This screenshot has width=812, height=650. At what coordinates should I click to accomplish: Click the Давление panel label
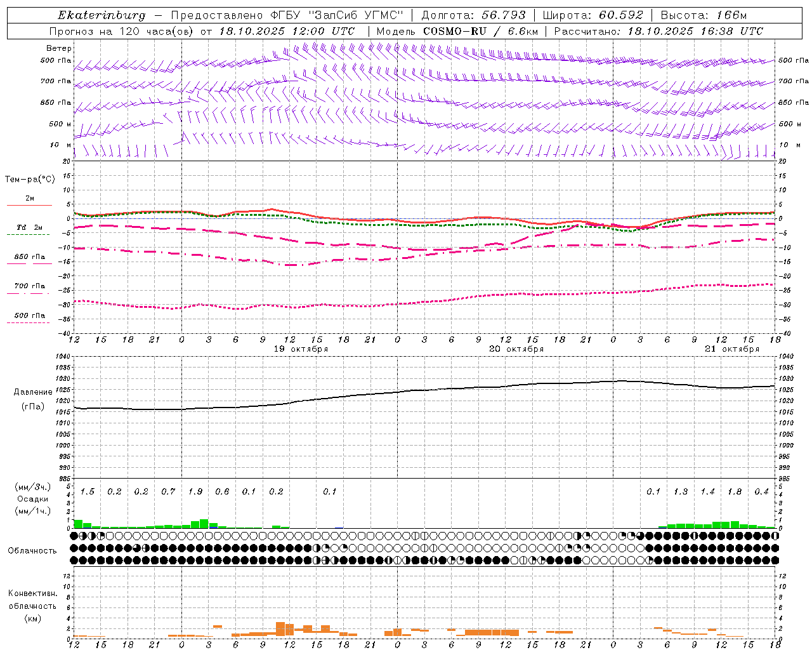point(33,392)
